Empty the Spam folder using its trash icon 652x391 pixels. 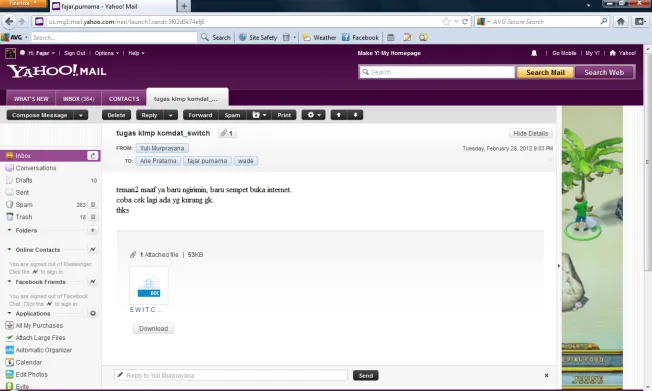[93, 205]
